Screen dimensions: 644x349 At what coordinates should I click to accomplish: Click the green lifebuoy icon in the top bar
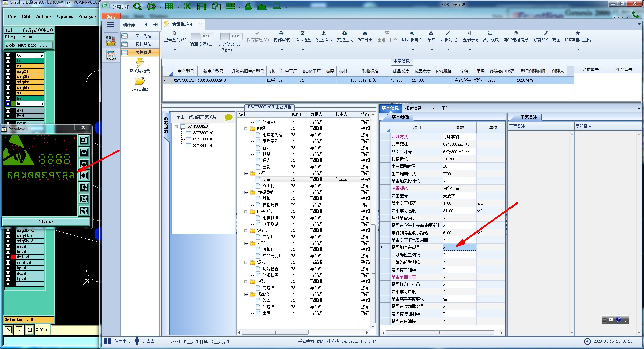(x=151, y=6)
